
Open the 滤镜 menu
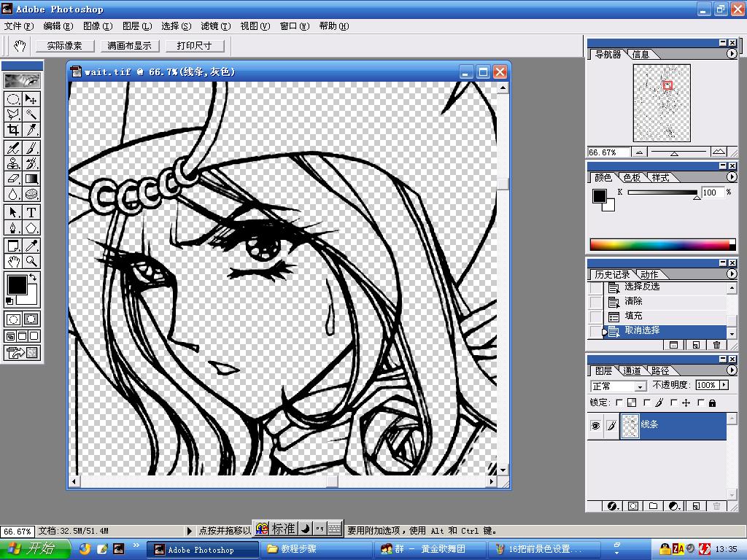[x=216, y=26]
